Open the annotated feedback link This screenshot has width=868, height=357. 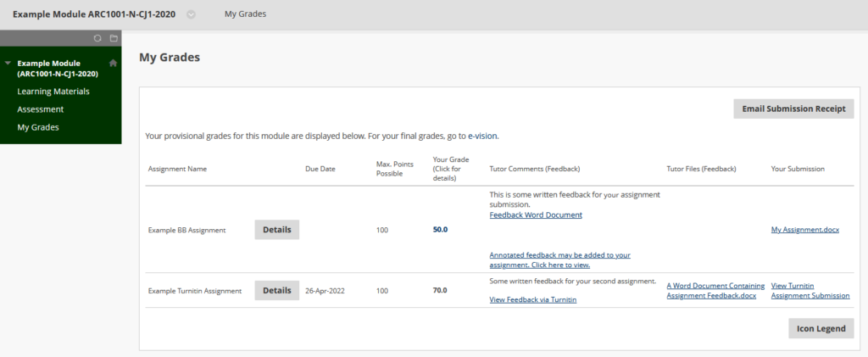(x=560, y=260)
